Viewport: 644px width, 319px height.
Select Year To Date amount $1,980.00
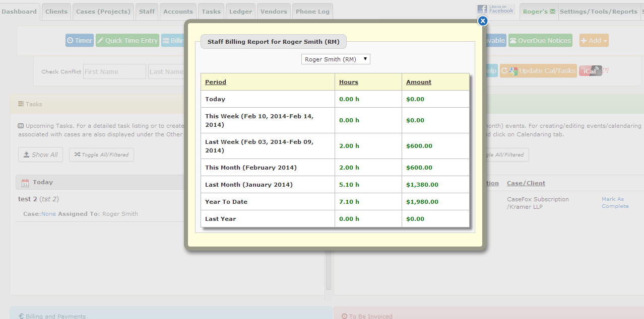422,202
